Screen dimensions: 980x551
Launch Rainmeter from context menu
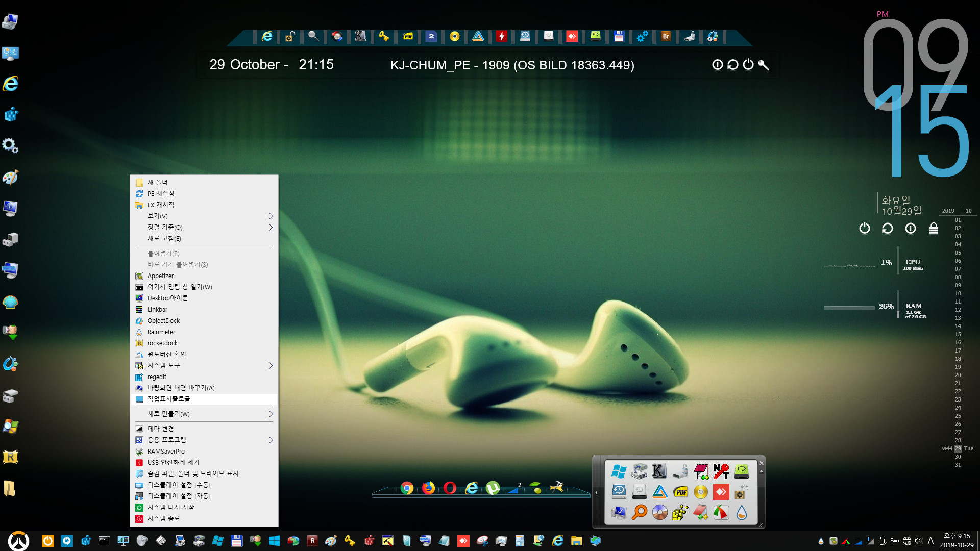tap(204, 332)
